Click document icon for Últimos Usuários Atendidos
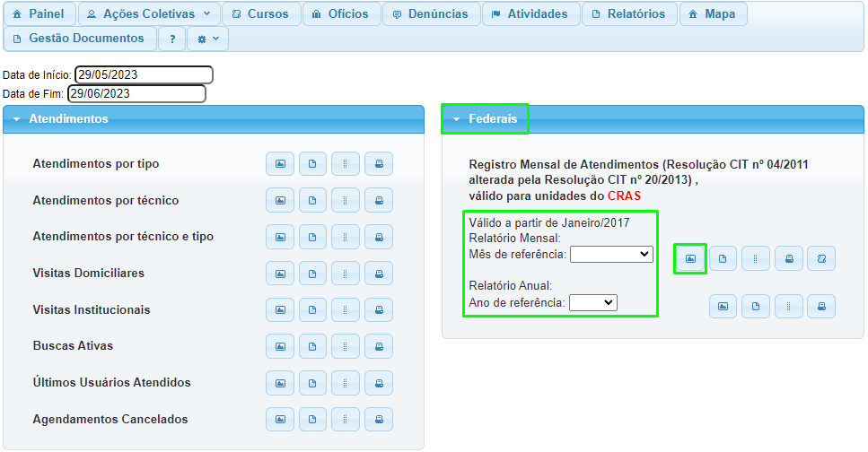The height and width of the screenshot is (452, 868). (x=312, y=383)
